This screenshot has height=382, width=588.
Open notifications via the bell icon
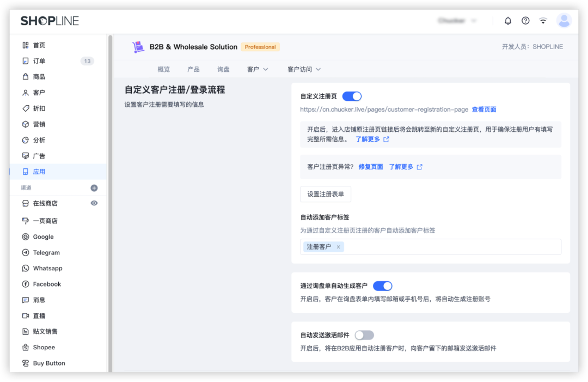tap(507, 20)
